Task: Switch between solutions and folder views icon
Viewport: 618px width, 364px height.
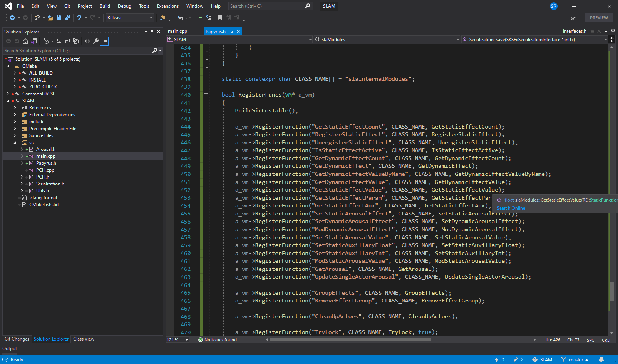Action: click(34, 41)
